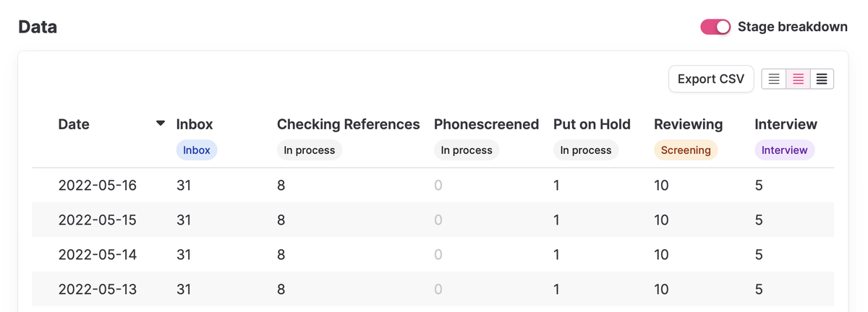The image size is (868, 312).
Task: Click the Phonescreened column header
Action: pos(486,124)
